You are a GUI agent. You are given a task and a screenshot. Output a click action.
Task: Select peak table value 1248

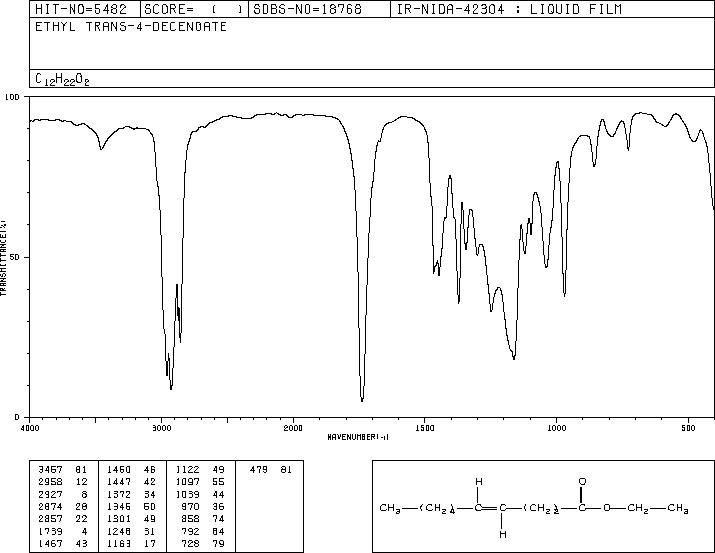(119, 531)
